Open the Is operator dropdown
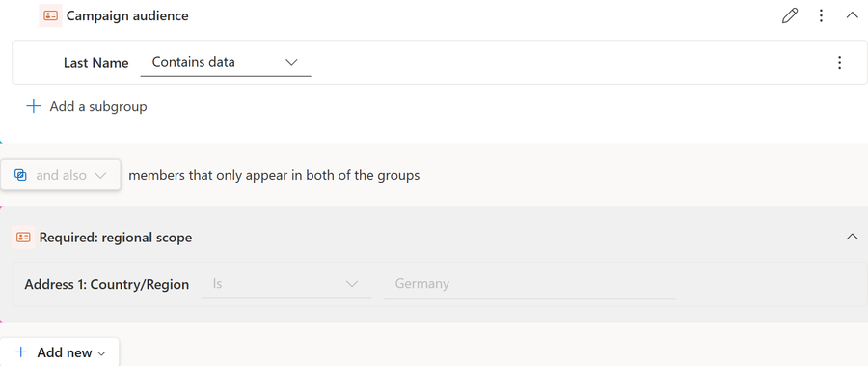This screenshot has width=868, height=366. click(286, 284)
